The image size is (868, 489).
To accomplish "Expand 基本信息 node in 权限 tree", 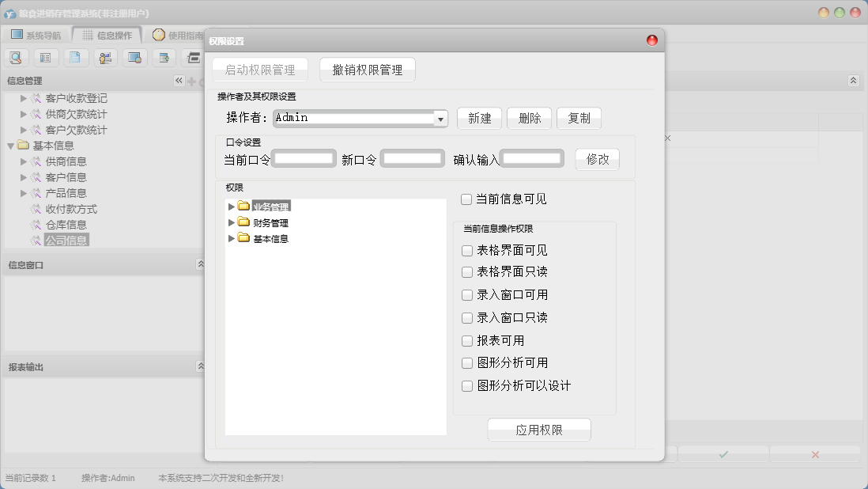I will (232, 239).
